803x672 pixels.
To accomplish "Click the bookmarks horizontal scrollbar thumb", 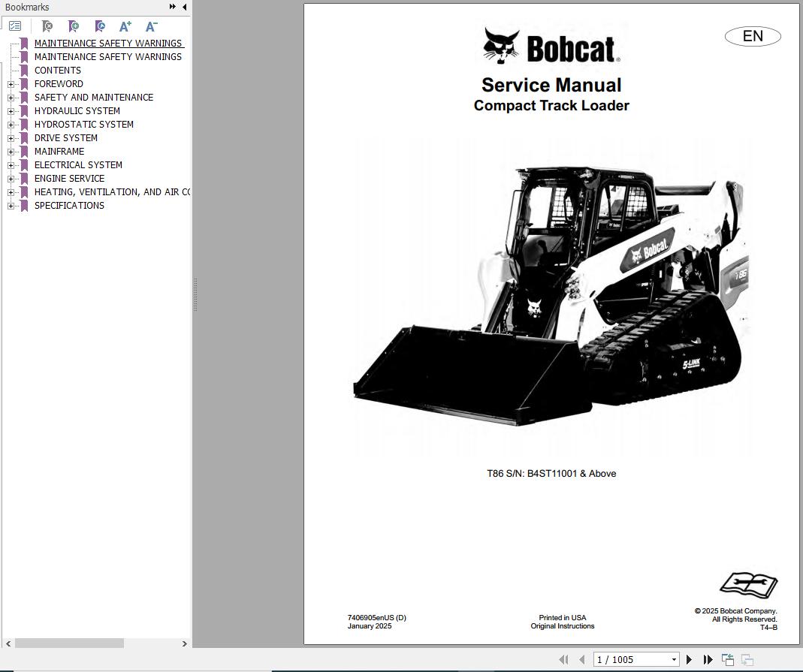I will tap(69, 643).
